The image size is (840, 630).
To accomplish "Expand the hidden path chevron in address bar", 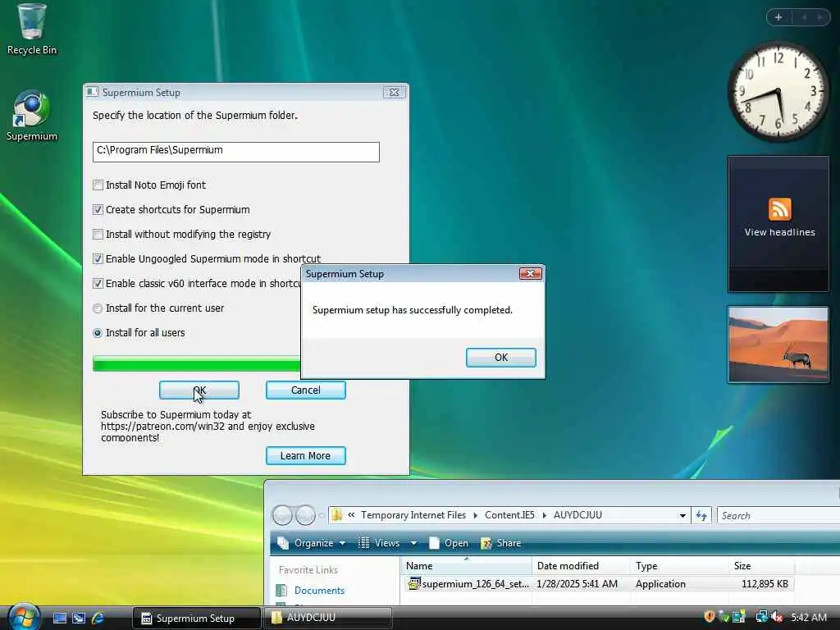I will tap(351, 515).
